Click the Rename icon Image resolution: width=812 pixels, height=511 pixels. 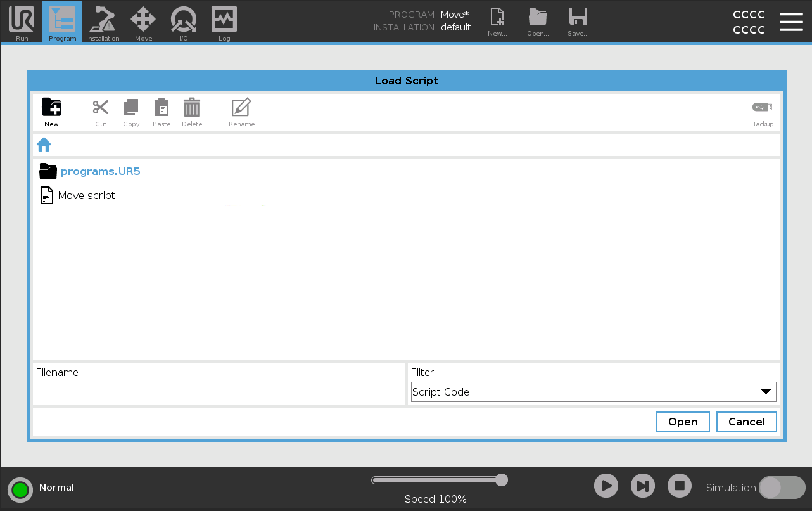(x=241, y=113)
